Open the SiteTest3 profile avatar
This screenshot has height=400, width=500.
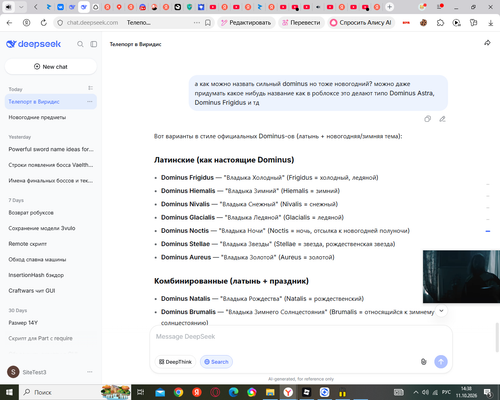point(13,372)
